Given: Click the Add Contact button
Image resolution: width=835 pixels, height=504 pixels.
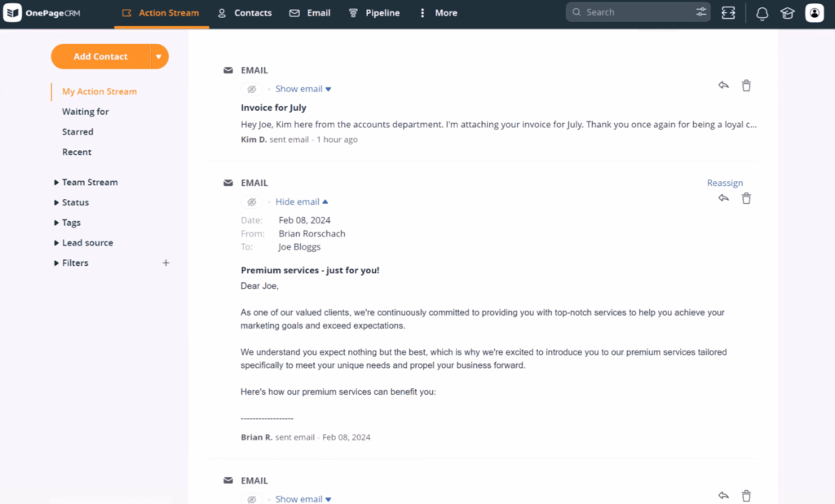Looking at the screenshot, I should pos(101,56).
